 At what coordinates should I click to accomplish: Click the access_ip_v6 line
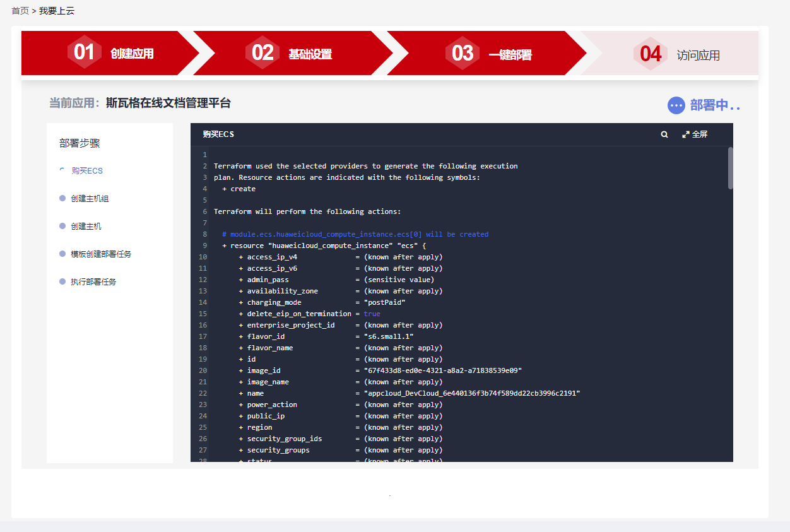pos(341,268)
